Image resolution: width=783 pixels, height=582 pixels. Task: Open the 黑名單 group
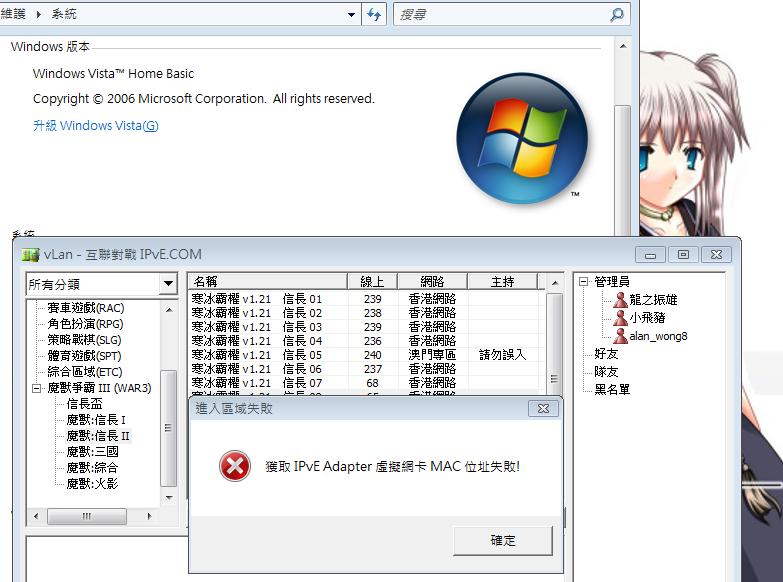click(x=612, y=390)
